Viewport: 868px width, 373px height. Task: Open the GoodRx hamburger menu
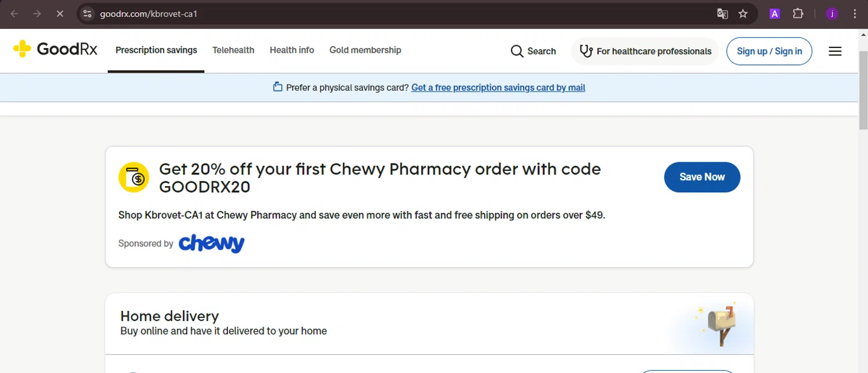835,52
